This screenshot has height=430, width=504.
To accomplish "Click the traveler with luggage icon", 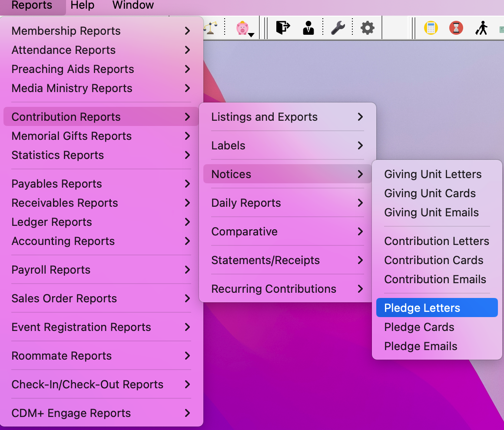I will pos(481,28).
